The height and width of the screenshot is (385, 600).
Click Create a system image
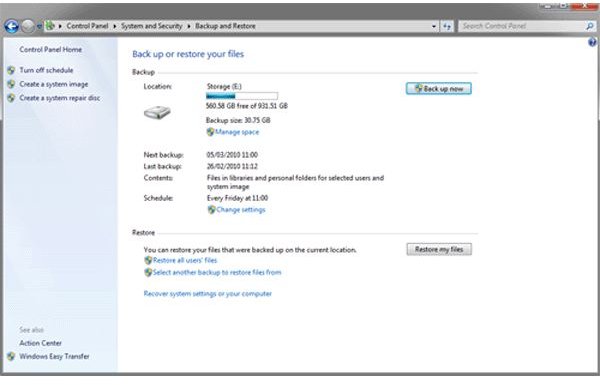click(x=54, y=84)
